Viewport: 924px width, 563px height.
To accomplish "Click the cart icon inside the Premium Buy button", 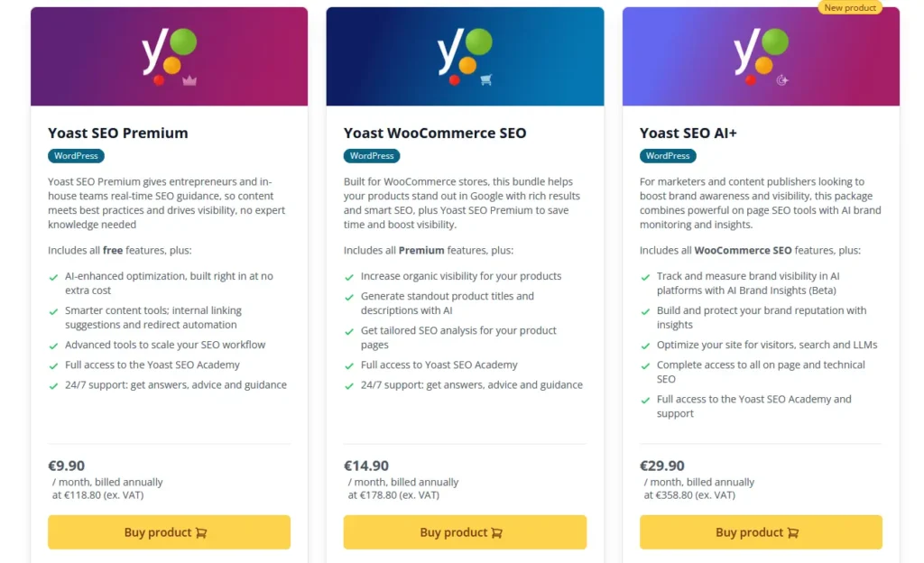I will pyautogui.click(x=200, y=532).
